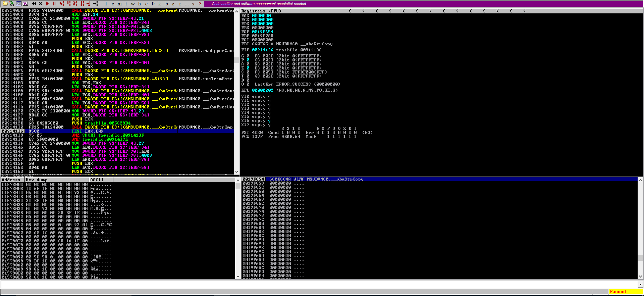This screenshot has height=296, width=644.
Task: Close the debugged program with X icon
Action: point(41,4)
